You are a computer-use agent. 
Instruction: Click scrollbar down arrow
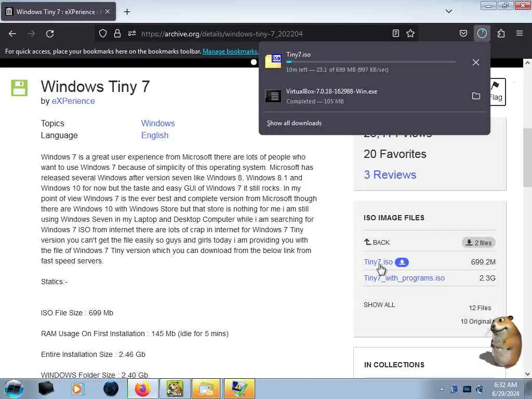click(x=527, y=374)
